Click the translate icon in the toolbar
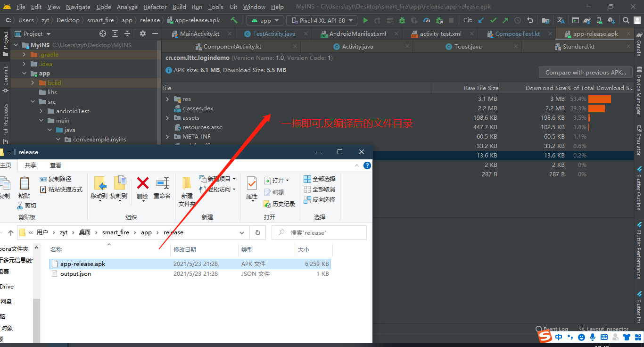The image size is (644, 347). click(561, 20)
